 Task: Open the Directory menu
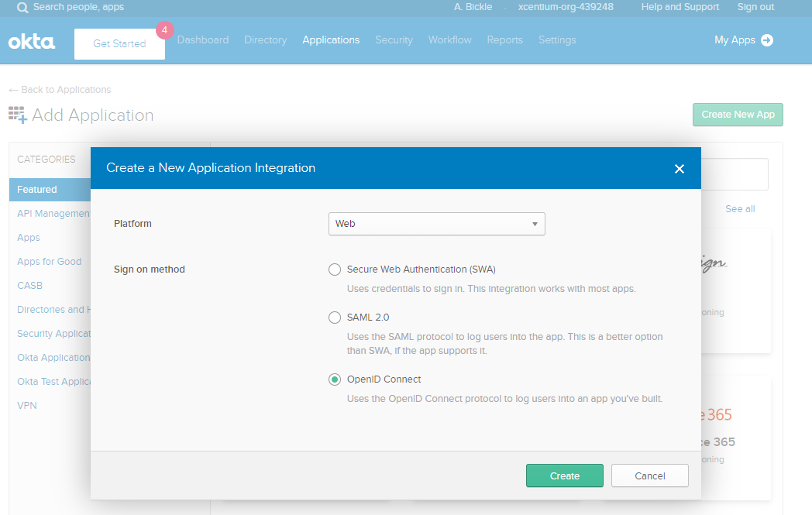266,39
